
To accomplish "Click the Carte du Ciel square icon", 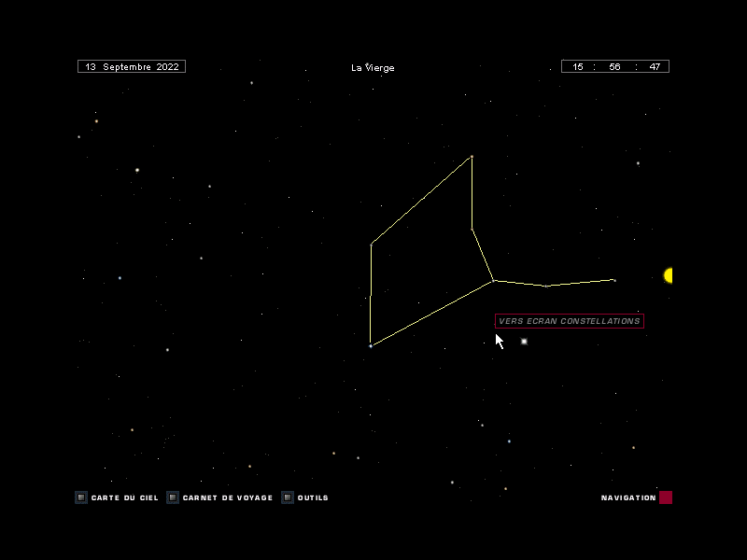I will tap(81, 497).
